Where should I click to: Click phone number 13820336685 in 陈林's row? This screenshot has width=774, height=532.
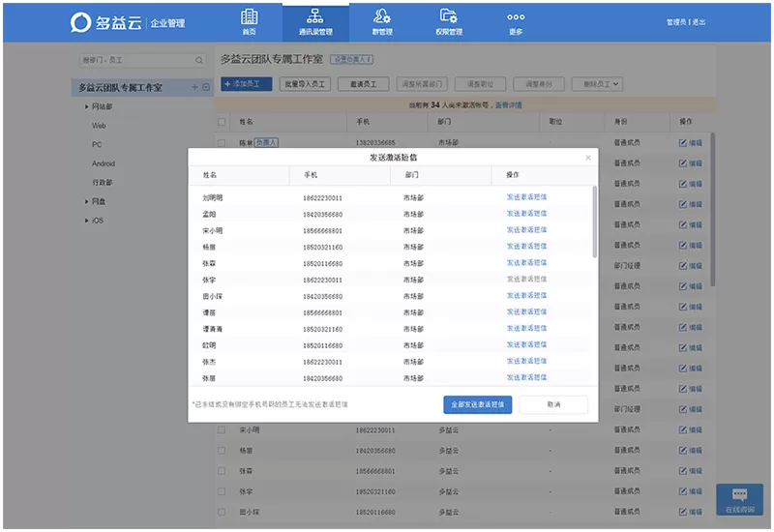coord(375,142)
